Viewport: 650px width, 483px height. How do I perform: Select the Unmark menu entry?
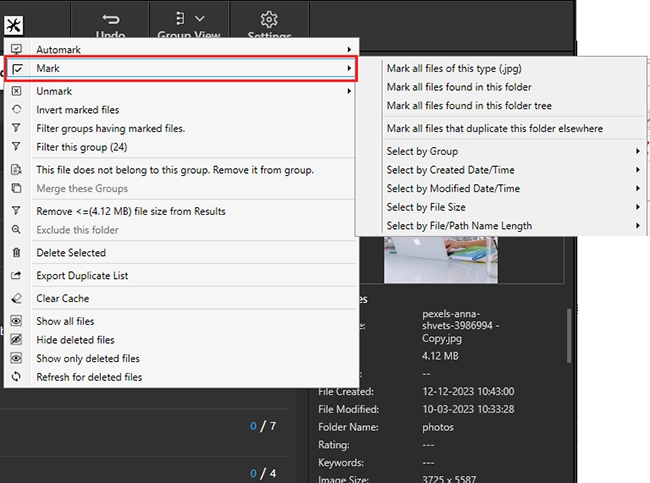(x=181, y=91)
